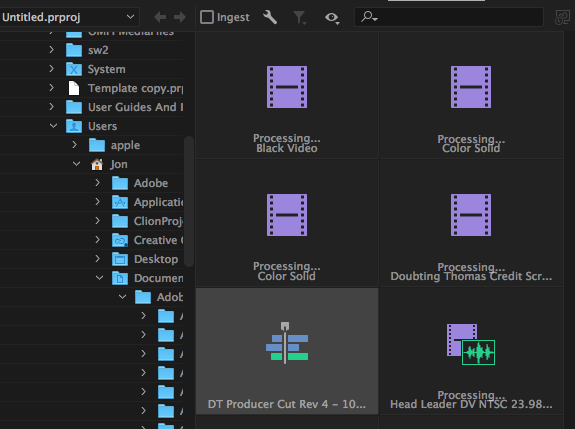Expand the System folder
This screenshot has height=429, width=575.
coord(52,69)
